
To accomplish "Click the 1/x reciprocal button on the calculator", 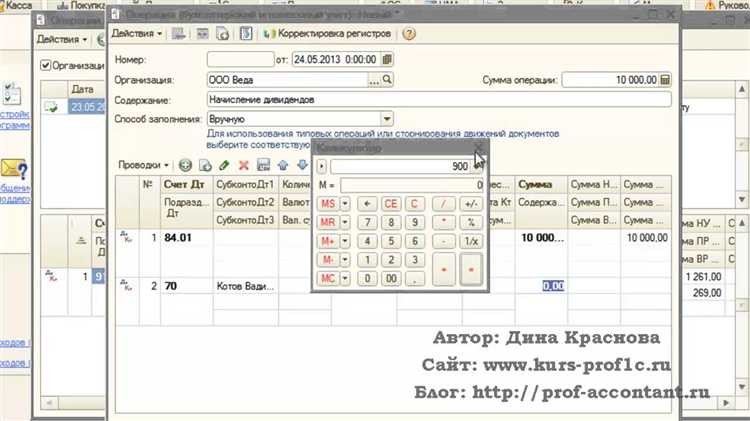I will pyautogui.click(x=471, y=241).
